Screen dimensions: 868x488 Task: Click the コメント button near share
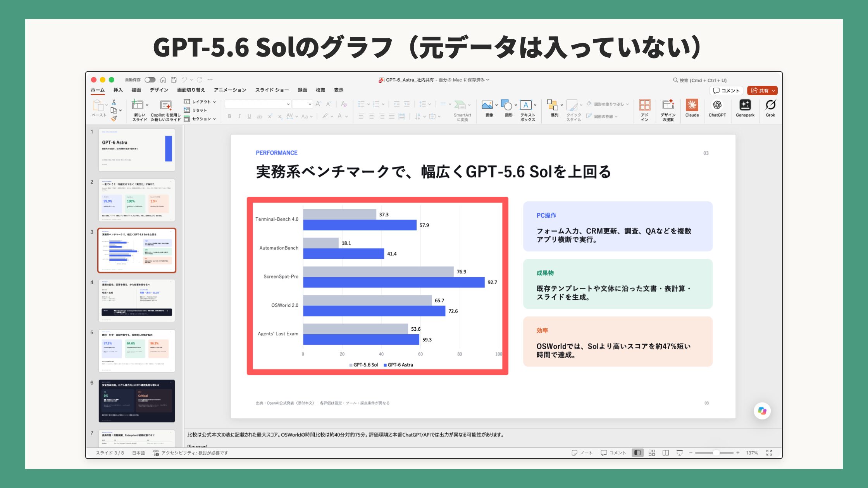pyautogui.click(x=726, y=91)
